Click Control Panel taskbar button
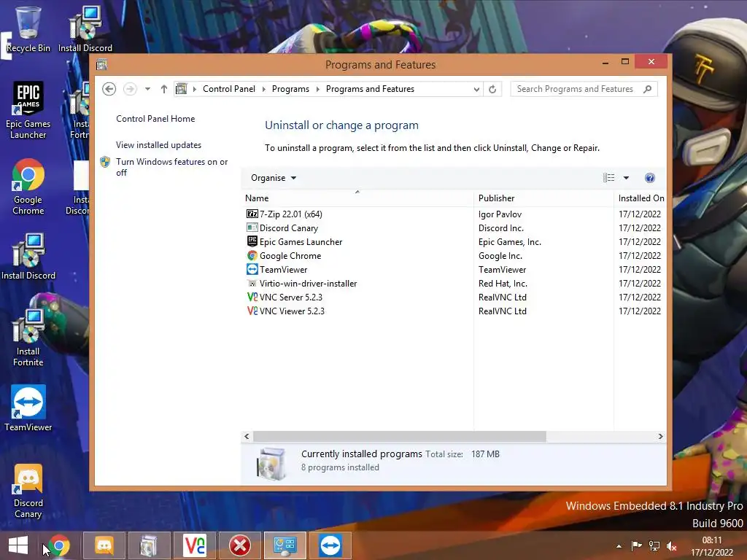This screenshot has height=560, width=747. click(x=285, y=545)
